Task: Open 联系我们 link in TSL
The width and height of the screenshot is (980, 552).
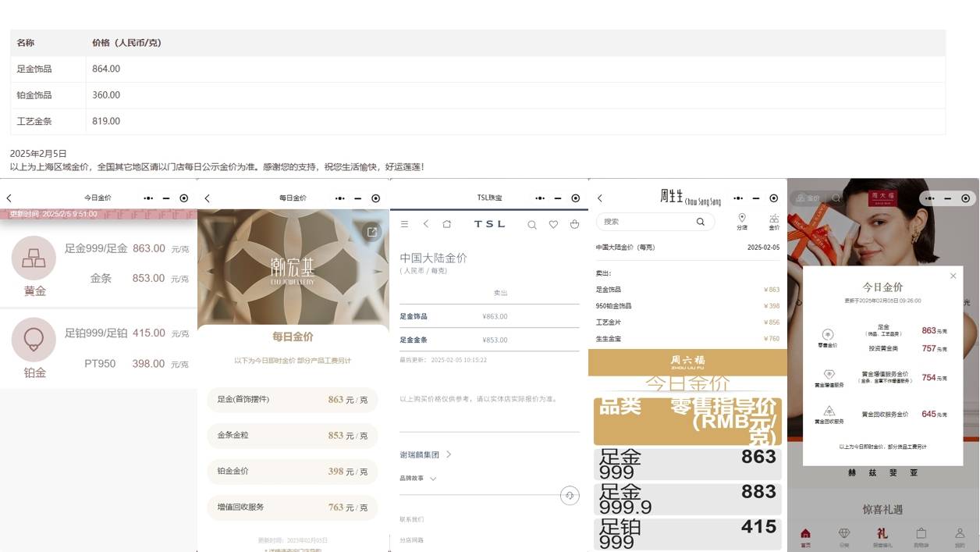Action: pos(412,519)
